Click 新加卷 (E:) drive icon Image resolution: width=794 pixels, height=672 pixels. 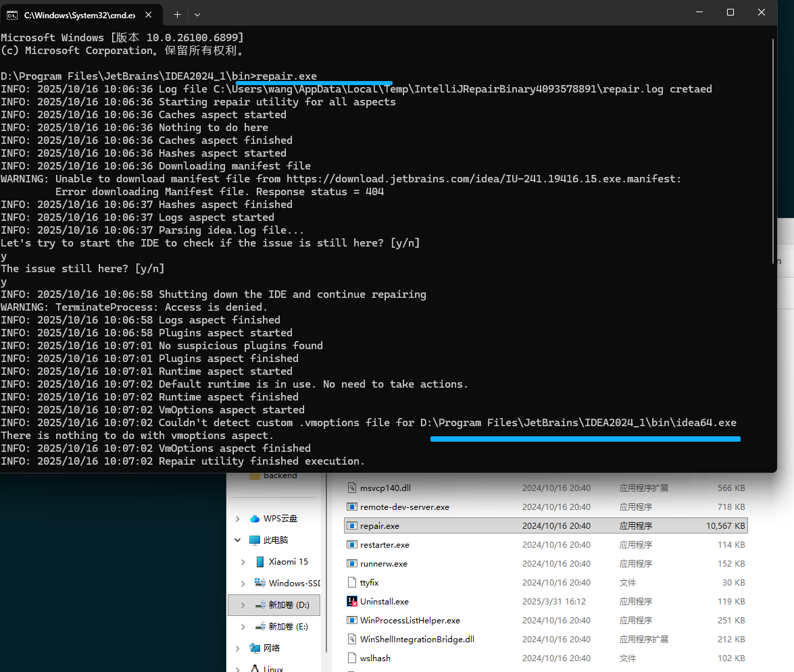260,627
